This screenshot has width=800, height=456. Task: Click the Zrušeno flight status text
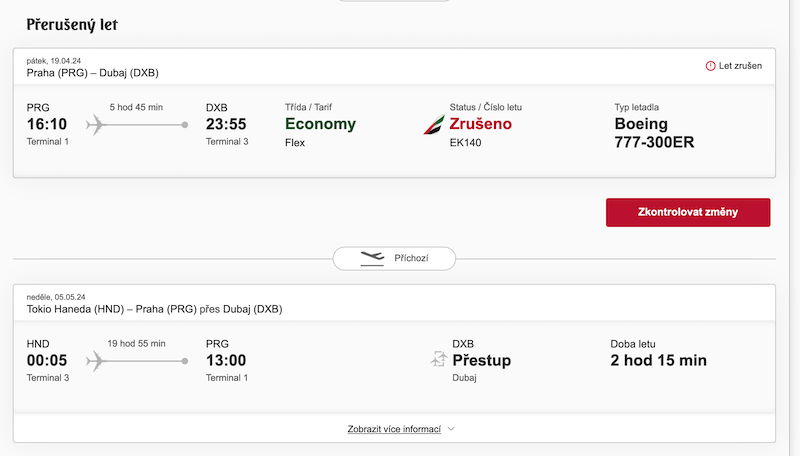tap(480, 124)
